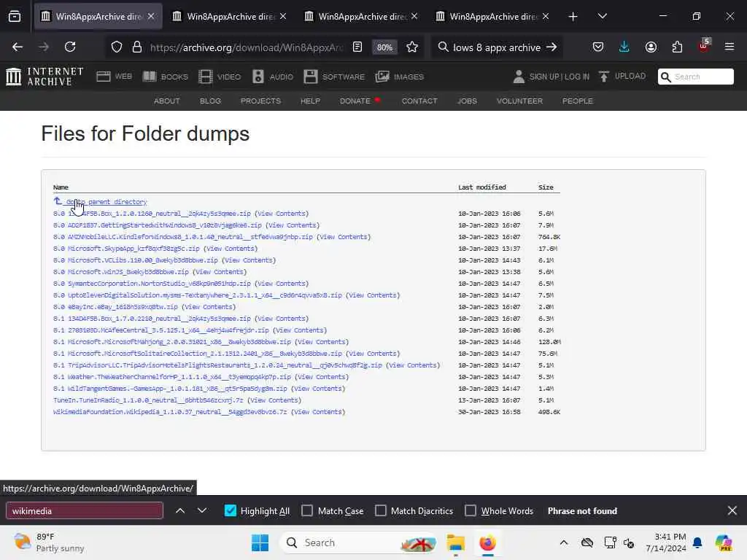Open the Pocket save icon

pos(598,47)
